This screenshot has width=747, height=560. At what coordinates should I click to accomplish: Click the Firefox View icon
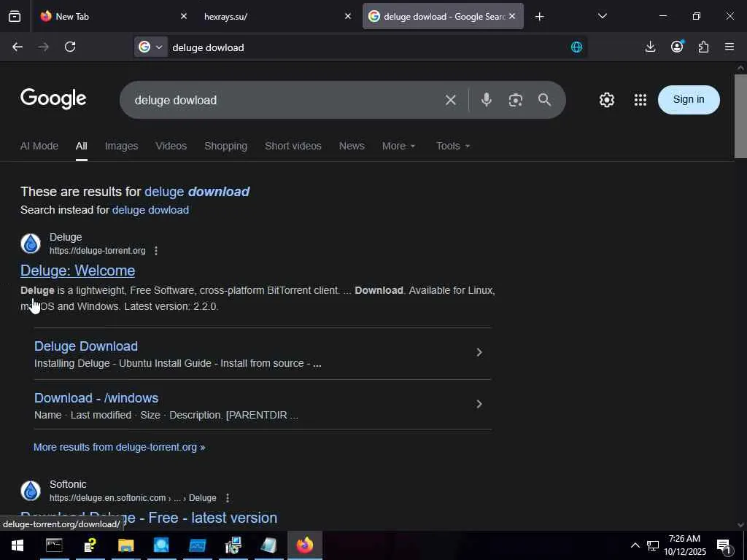tap(15, 16)
